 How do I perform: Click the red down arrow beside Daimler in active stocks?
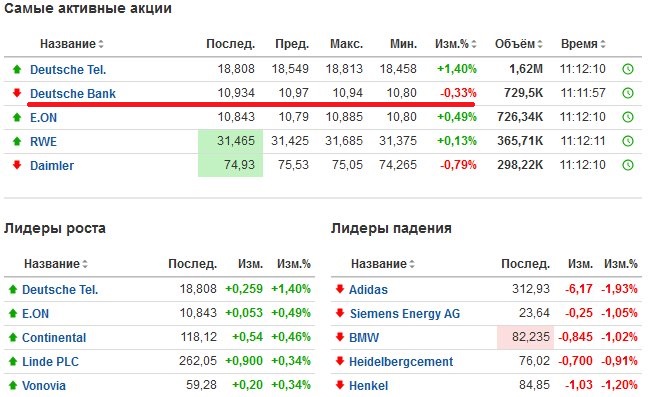pos(17,165)
